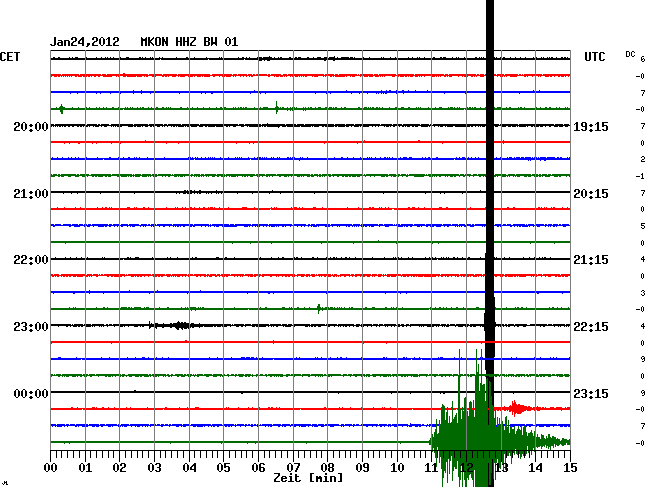The image size is (650, 494).
Task: Select minute 03 on the time axis
Action: (154, 468)
